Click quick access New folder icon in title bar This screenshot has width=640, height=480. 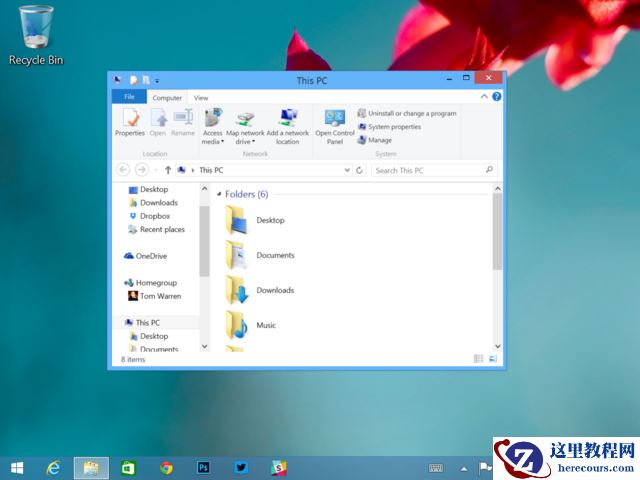click(x=146, y=80)
